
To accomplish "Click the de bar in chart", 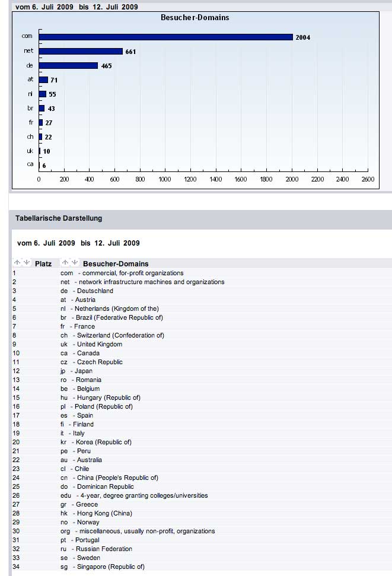I will 68,66.
